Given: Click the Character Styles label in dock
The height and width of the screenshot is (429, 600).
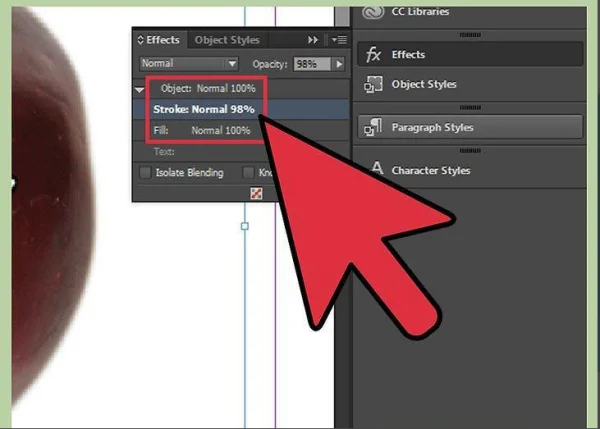Looking at the screenshot, I should coord(431,170).
